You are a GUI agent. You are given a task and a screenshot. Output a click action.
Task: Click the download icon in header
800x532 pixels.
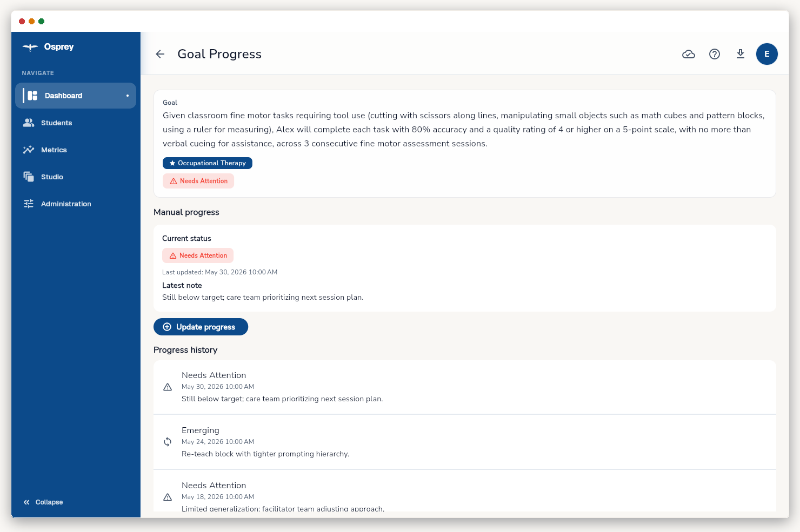coord(741,54)
